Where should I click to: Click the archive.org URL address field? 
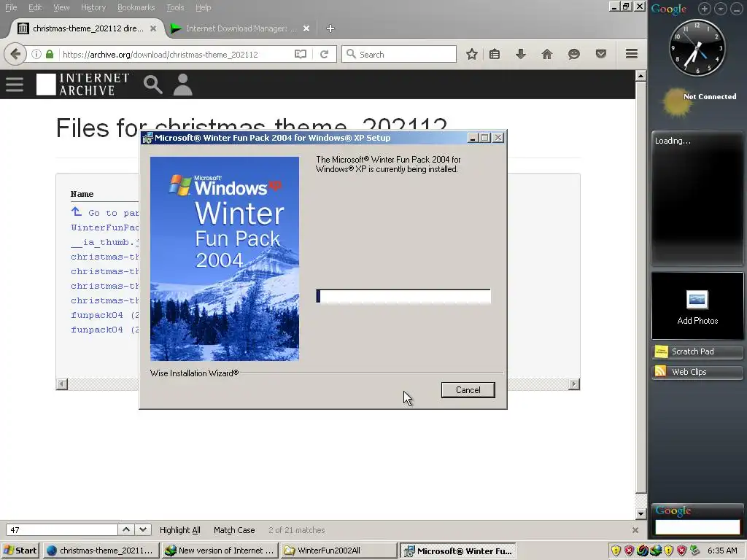coord(177,54)
